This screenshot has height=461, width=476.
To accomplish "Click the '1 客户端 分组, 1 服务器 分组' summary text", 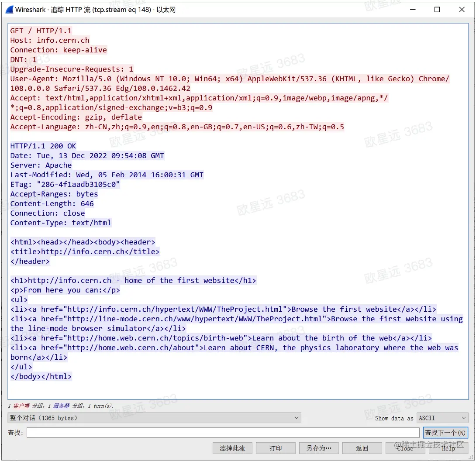I will click(x=61, y=406).
